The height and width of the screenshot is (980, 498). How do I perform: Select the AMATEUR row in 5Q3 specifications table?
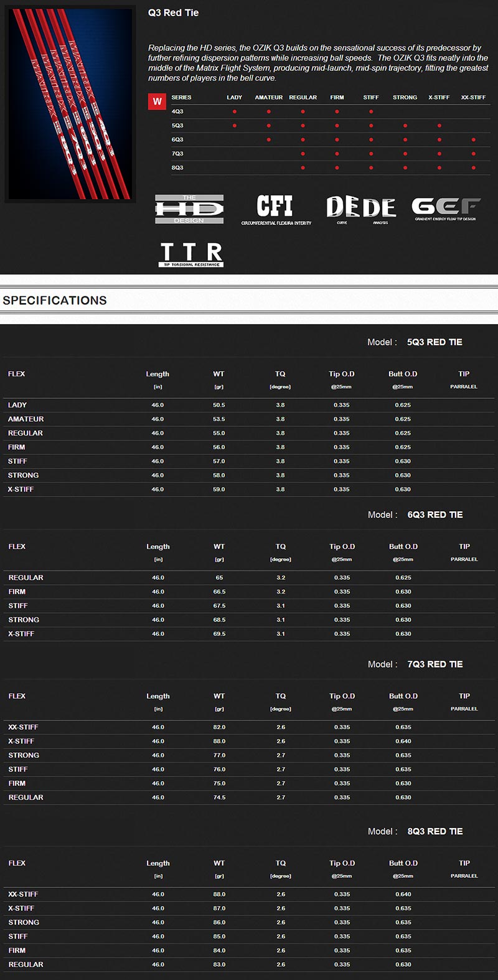pyautogui.click(x=26, y=419)
